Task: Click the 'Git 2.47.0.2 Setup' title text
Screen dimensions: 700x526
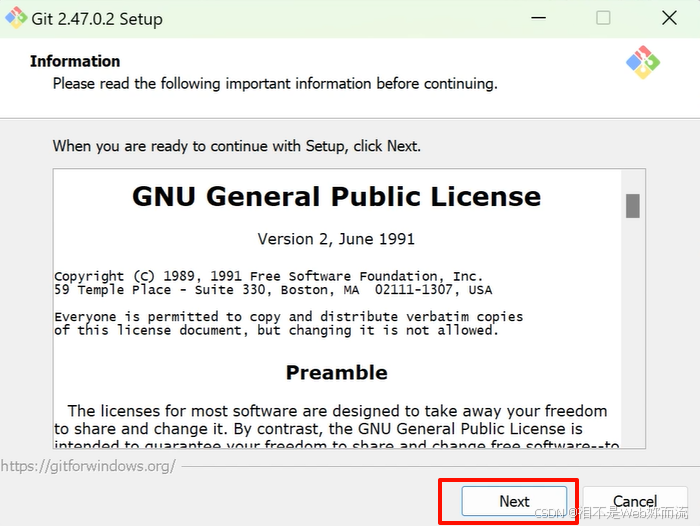Action: [x=97, y=19]
